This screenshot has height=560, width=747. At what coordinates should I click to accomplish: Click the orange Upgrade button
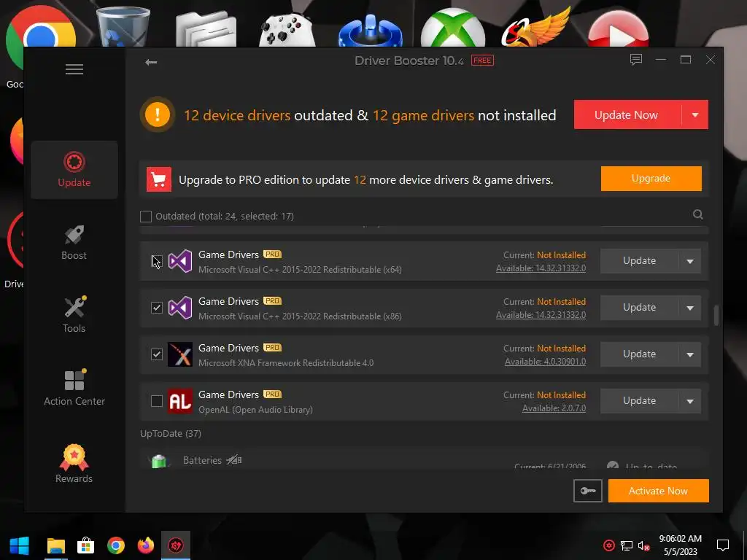pos(651,179)
